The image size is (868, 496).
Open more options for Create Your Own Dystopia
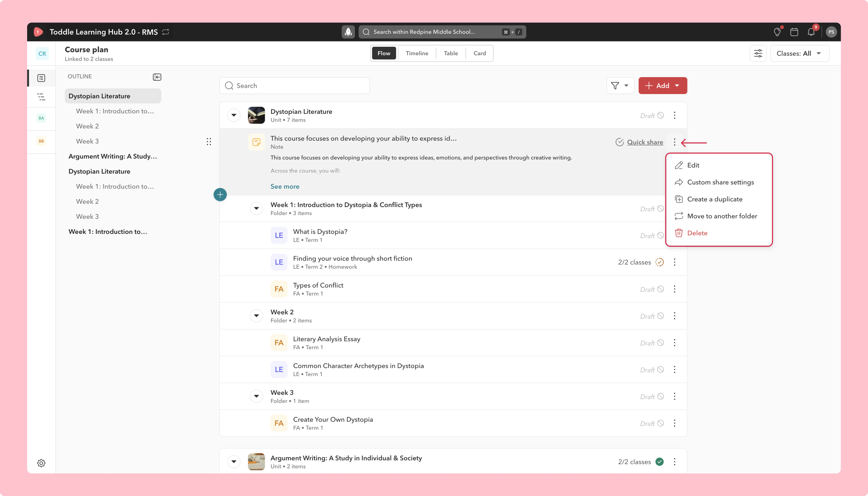click(x=674, y=423)
